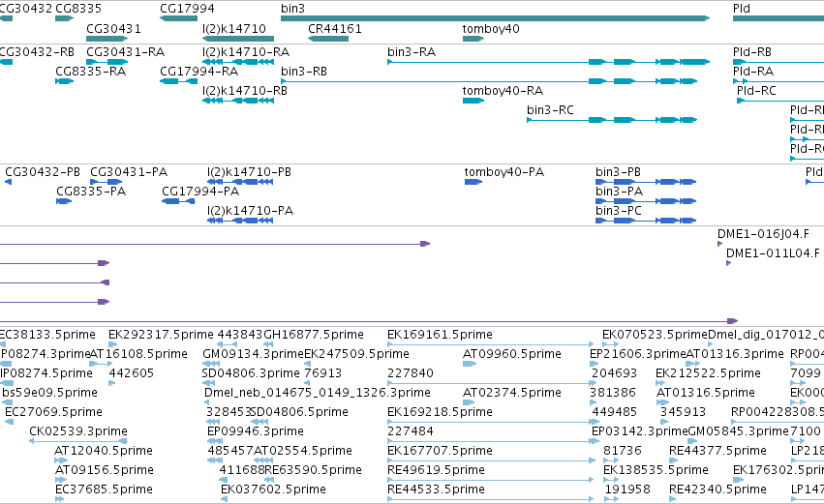Select the Pld gene label
The height and width of the screenshot is (504, 824).
(x=742, y=9)
